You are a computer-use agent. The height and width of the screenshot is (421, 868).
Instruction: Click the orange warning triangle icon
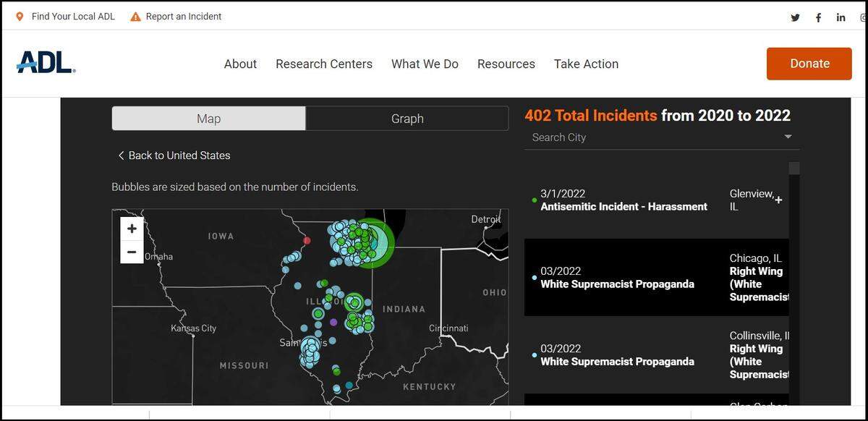coord(135,17)
